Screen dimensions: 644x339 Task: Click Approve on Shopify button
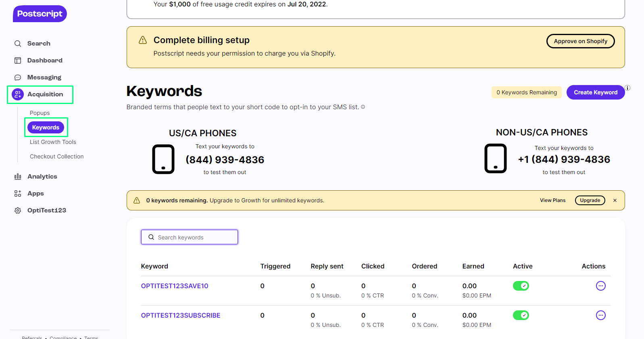pyautogui.click(x=580, y=41)
